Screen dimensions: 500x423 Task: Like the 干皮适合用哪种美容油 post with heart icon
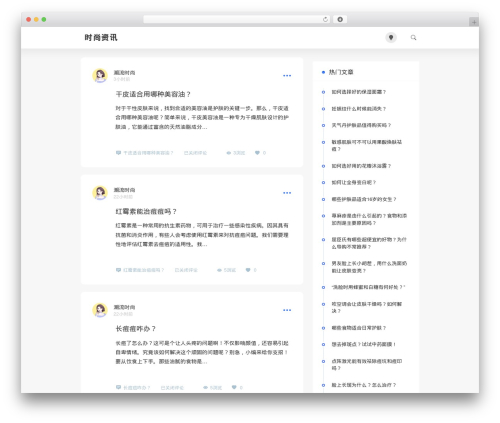click(257, 153)
